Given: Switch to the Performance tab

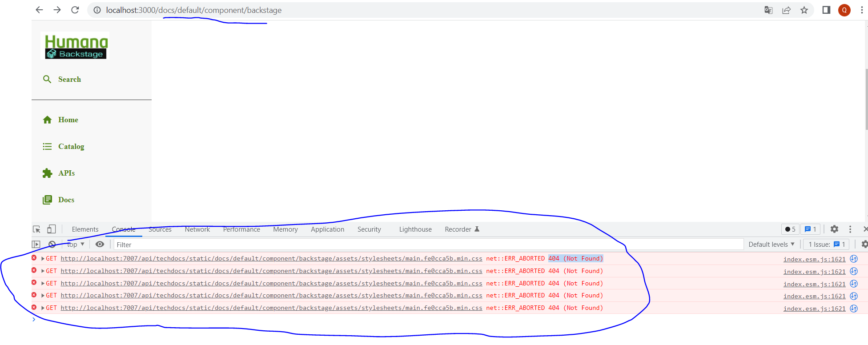Looking at the screenshot, I should click(x=241, y=229).
